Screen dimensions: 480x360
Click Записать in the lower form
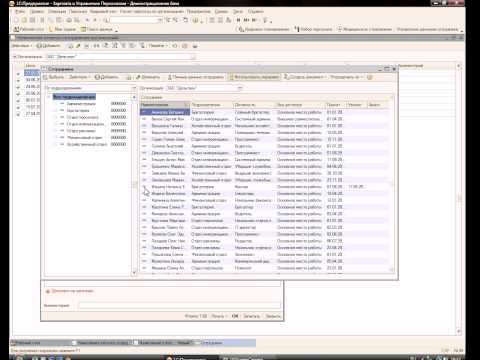click(x=251, y=316)
